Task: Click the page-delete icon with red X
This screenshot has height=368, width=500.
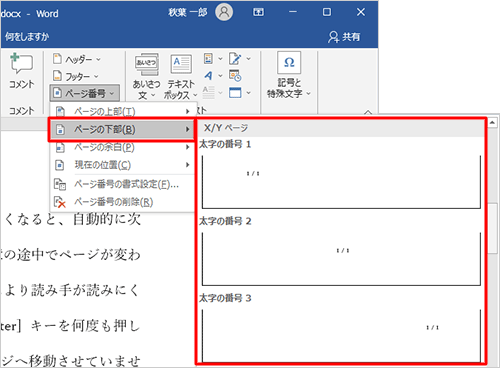Action: pyautogui.click(x=60, y=202)
